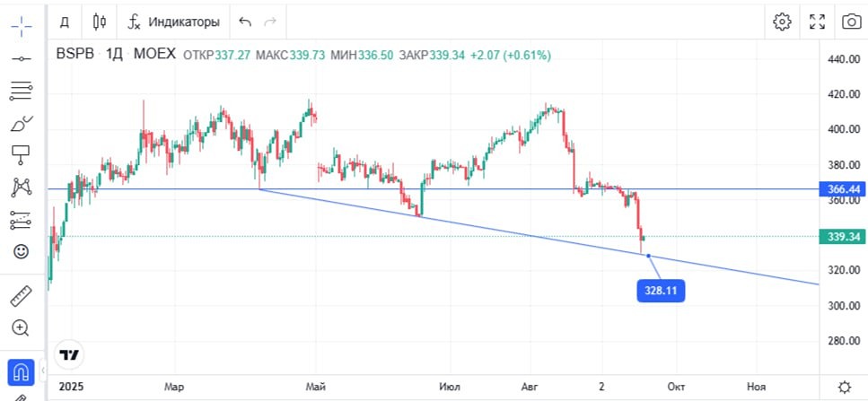Select the XABCD pattern tool
The width and height of the screenshot is (868, 401).
point(22,187)
